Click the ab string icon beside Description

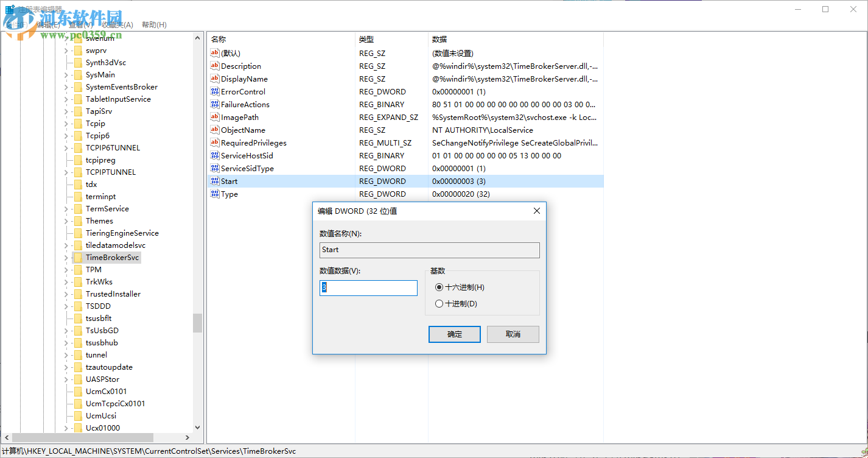pyautogui.click(x=214, y=66)
